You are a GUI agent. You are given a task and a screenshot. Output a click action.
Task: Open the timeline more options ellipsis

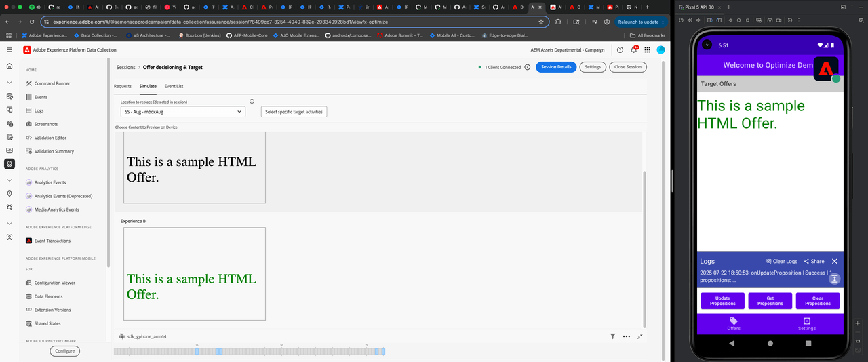tap(626, 336)
